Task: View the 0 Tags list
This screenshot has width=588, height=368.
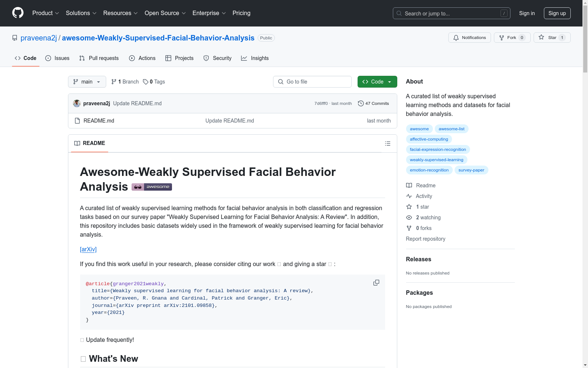Action: coord(154,82)
